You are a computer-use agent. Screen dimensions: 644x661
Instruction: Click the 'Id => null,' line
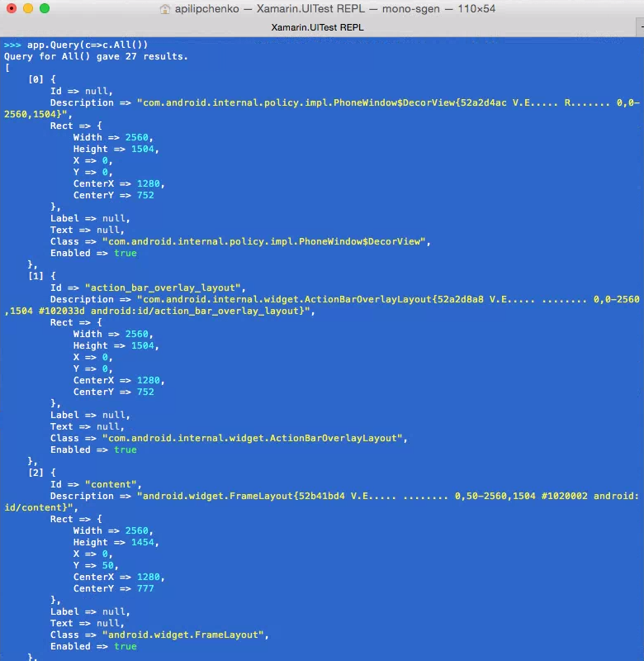[81, 91]
